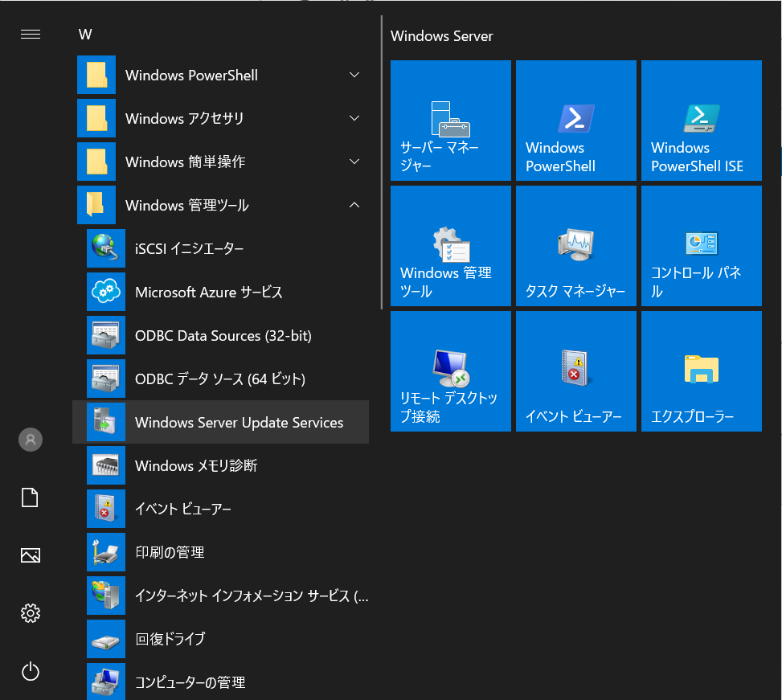Select Windows メモリ診断 text entry
This screenshot has height=700, width=782.
pos(196,465)
